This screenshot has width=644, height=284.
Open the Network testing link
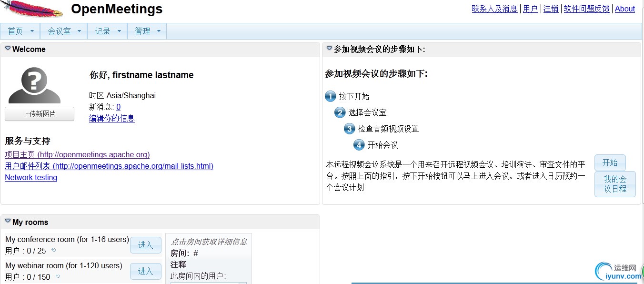pyautogui.click(x=31, y=177)
